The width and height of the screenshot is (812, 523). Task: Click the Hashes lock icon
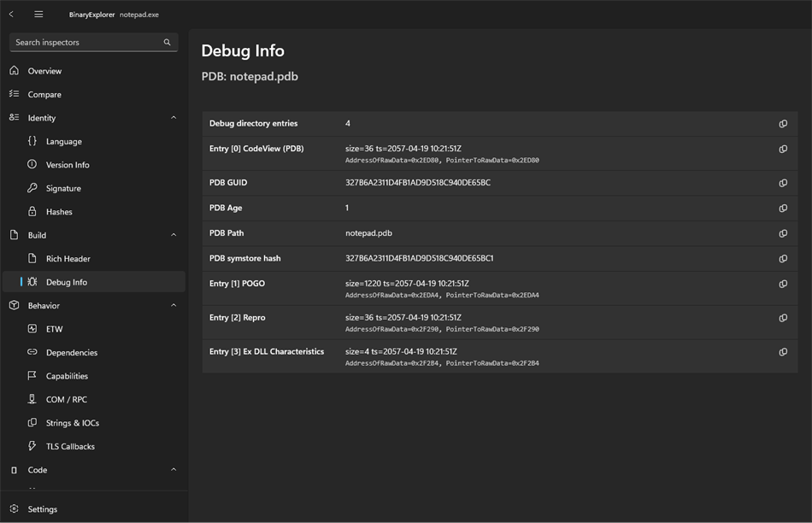click(32, 211)
